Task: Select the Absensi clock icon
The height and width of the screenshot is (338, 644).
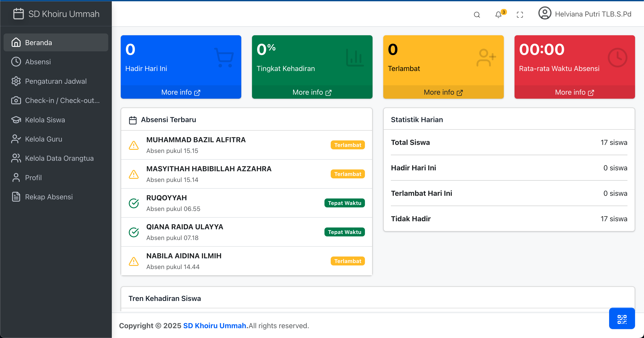Action: click(16, 62)
